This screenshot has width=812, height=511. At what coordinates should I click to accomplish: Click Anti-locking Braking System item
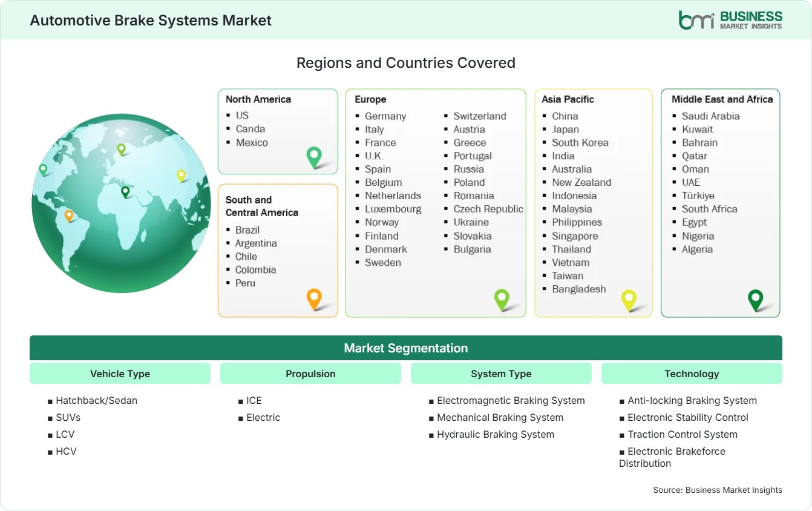(692, 400)
